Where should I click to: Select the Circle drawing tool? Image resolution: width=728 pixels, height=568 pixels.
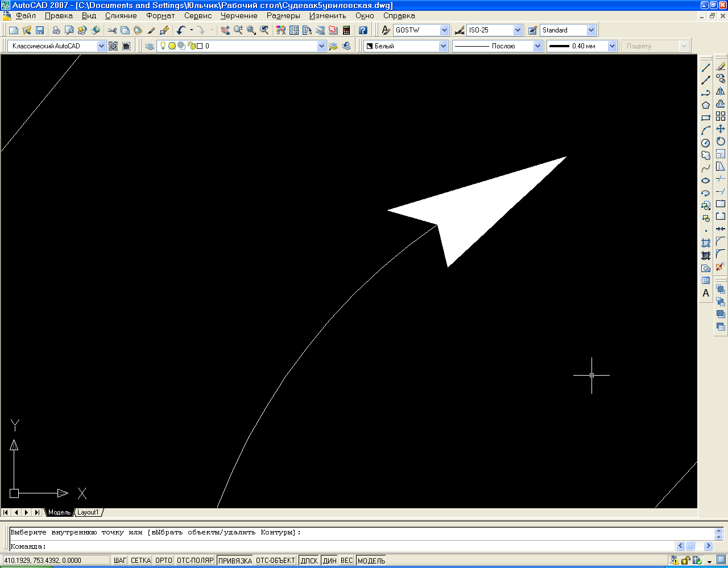coord(706,143)
